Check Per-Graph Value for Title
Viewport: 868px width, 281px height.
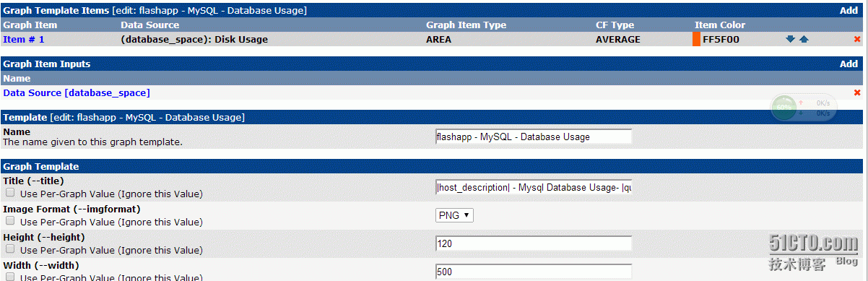tap(10, 193)
